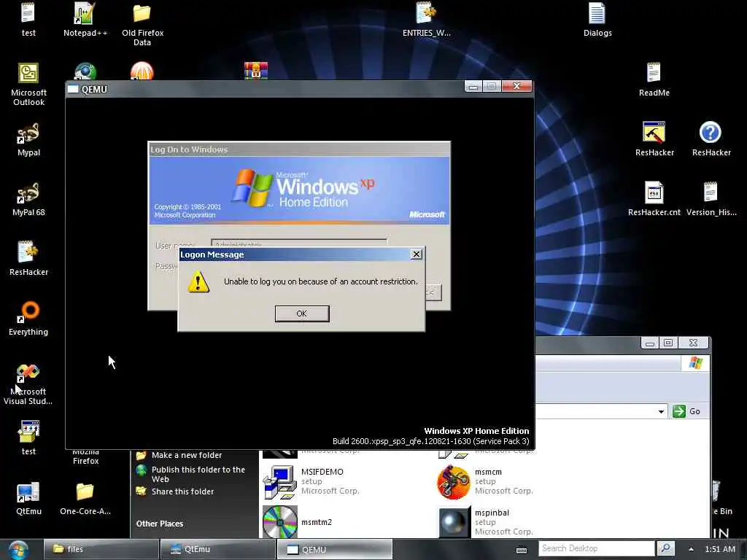Click the Log On to Windows title bar
747x560 pixels.
299,149
